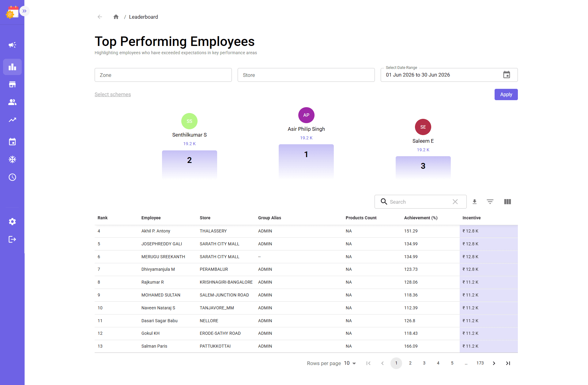Toggle the table column visibility icon
Screen dimensions: 588x385
pyautogui.click(x=507, y=202)
